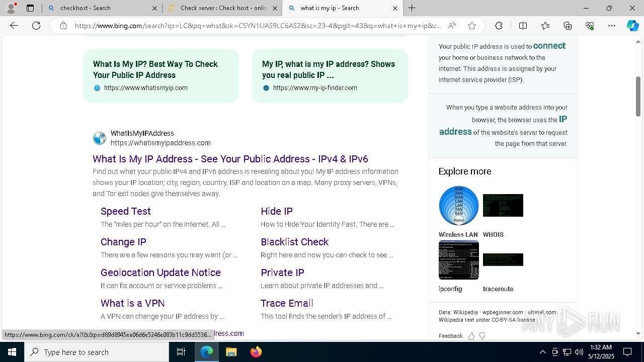The width and height of the screenshot is (644, 362).
Task: Visit https://www.whatismyip.com link
Action: pos(146,88)
